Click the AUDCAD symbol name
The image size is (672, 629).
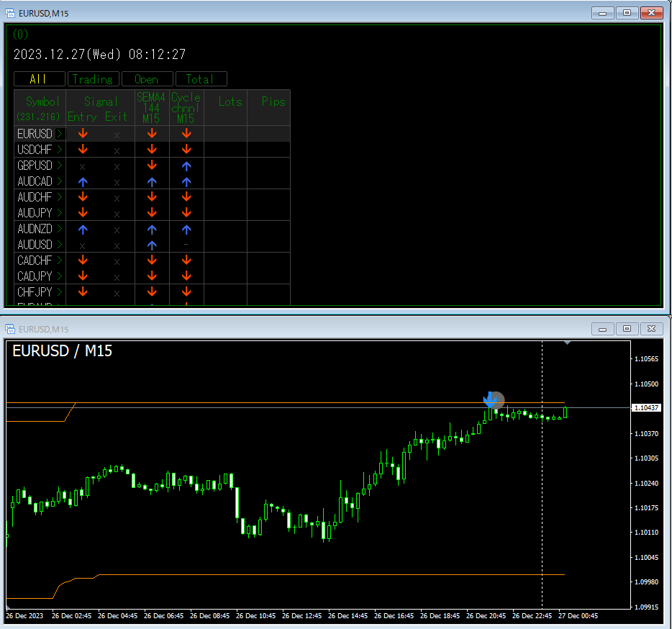pos(35,181)
